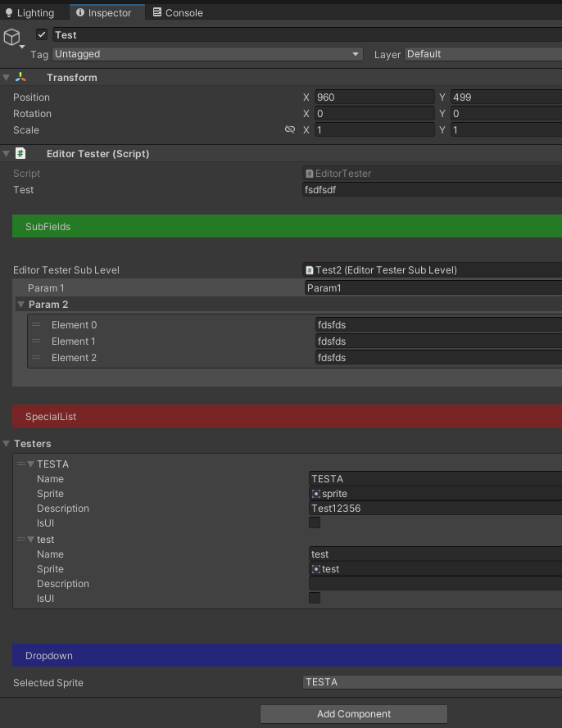562x728 pixels.
Task: Click Position X field showing 960
Action: [x=374, y=97]
